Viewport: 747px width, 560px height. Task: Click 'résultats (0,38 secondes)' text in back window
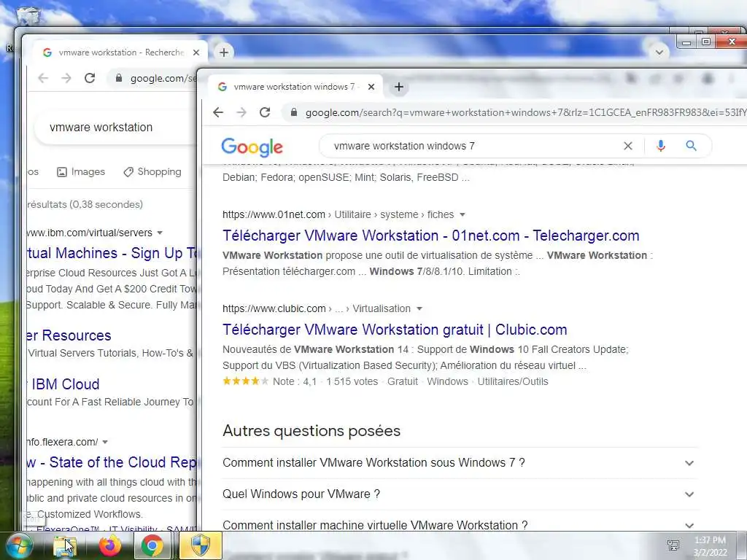pyautogui.click(x=85, y=204)
